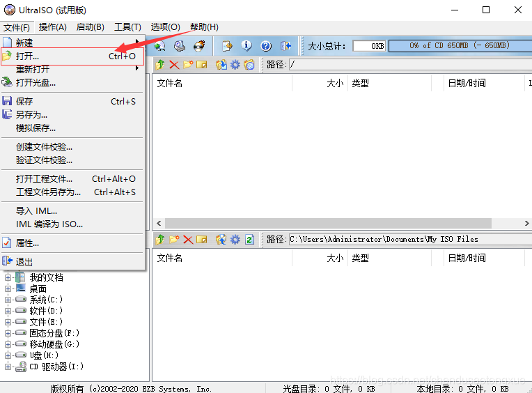Select 导入 IML... menu entry
This screenshot has width=532, height=393.
click(72, 210)
